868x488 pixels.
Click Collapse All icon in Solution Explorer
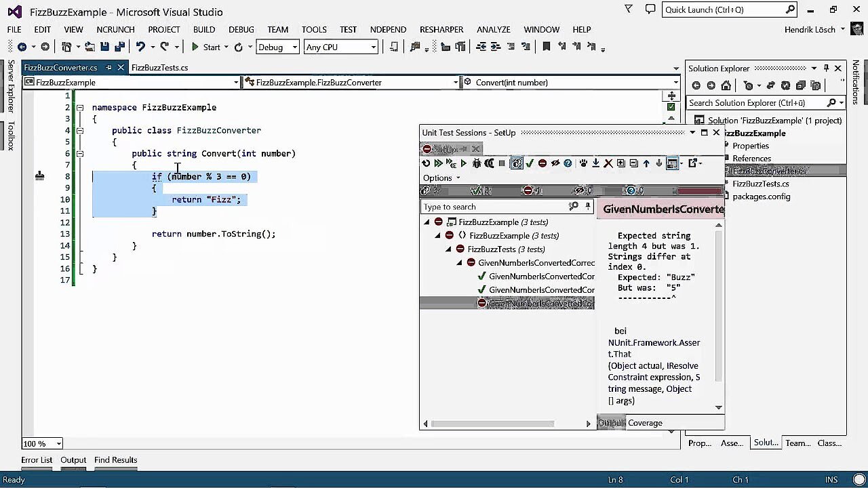(800, 85)
